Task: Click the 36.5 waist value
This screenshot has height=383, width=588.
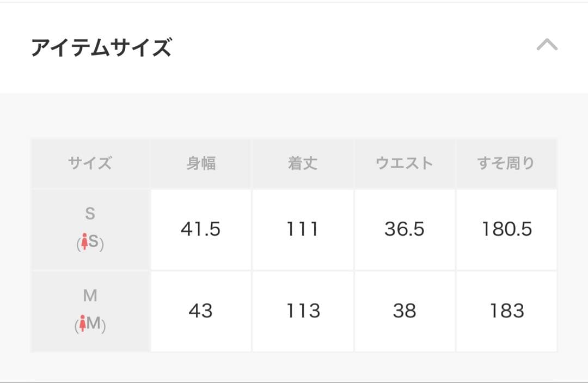Action: coord(404,229)
